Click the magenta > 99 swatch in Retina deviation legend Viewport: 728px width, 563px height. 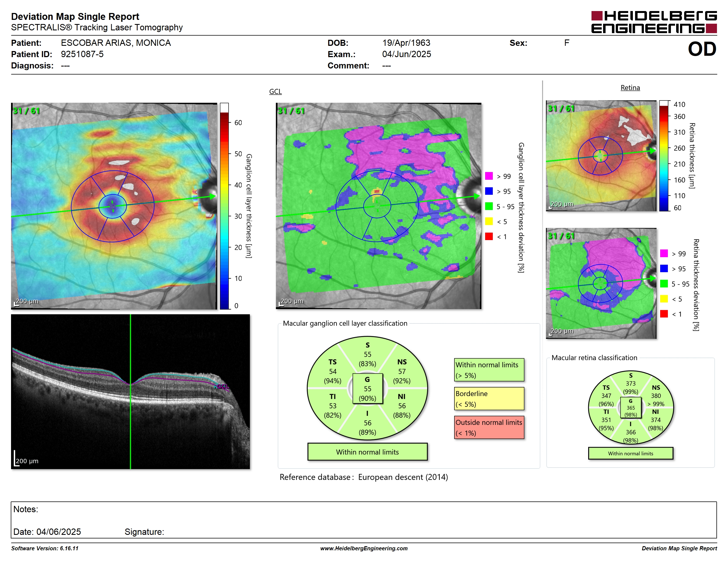coord(664,253)
